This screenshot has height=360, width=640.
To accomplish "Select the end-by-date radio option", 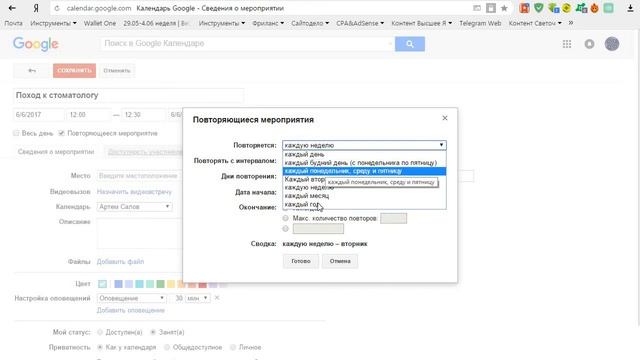I will pyautogui.click(x=285, y=229).
